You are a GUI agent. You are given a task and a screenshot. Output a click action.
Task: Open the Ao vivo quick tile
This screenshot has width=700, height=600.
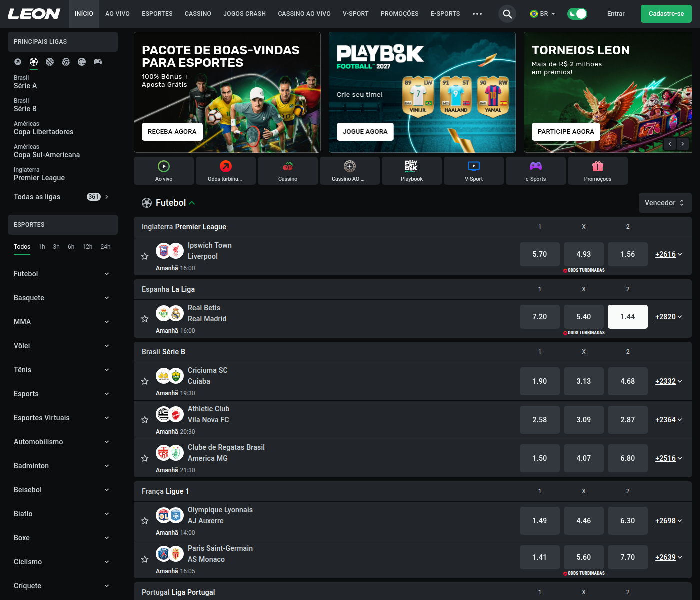point(164,171)
